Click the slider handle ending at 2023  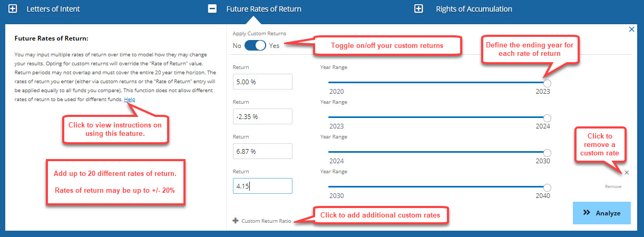coord(547,83)
